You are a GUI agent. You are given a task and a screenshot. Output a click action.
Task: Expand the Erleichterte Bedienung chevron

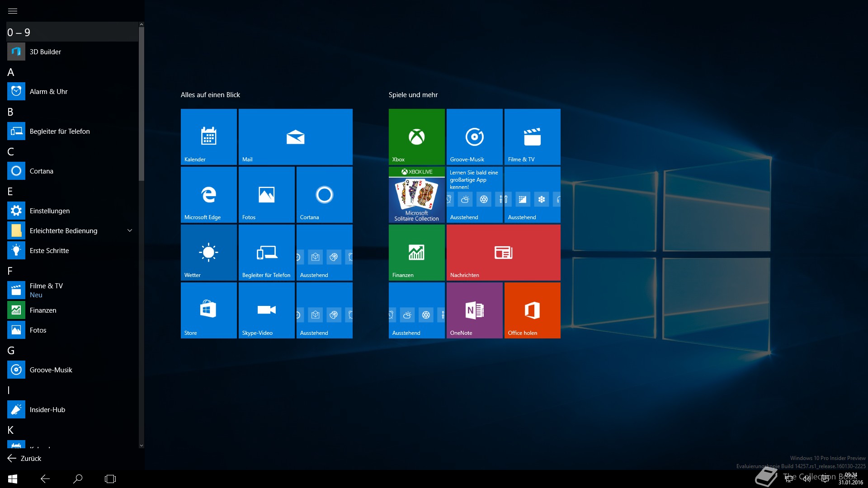tap(130, 230)
